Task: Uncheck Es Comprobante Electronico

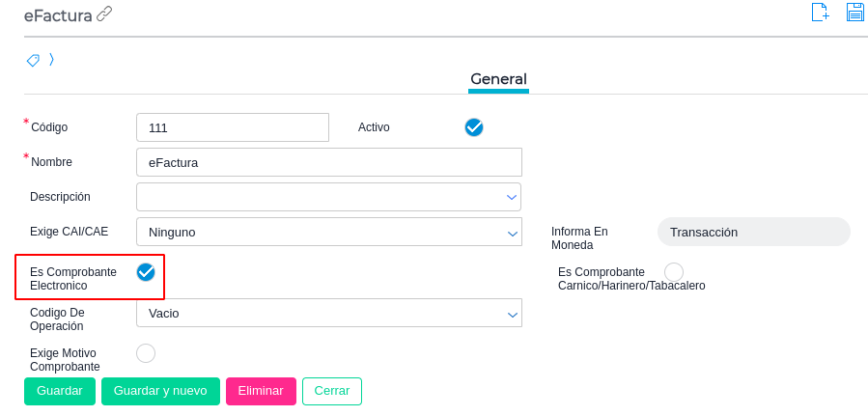Action: pos(146,272)
